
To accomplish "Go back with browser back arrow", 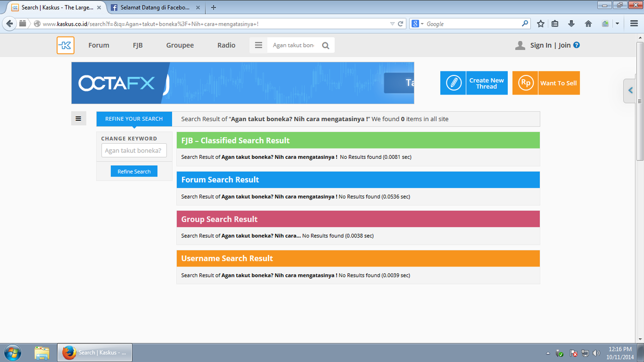I will coord(10,24).
